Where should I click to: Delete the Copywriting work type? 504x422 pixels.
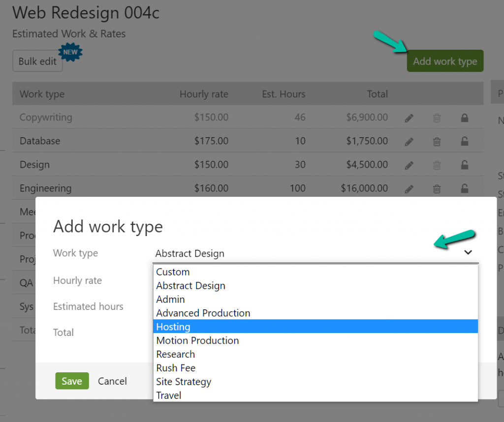coord(437,118)
